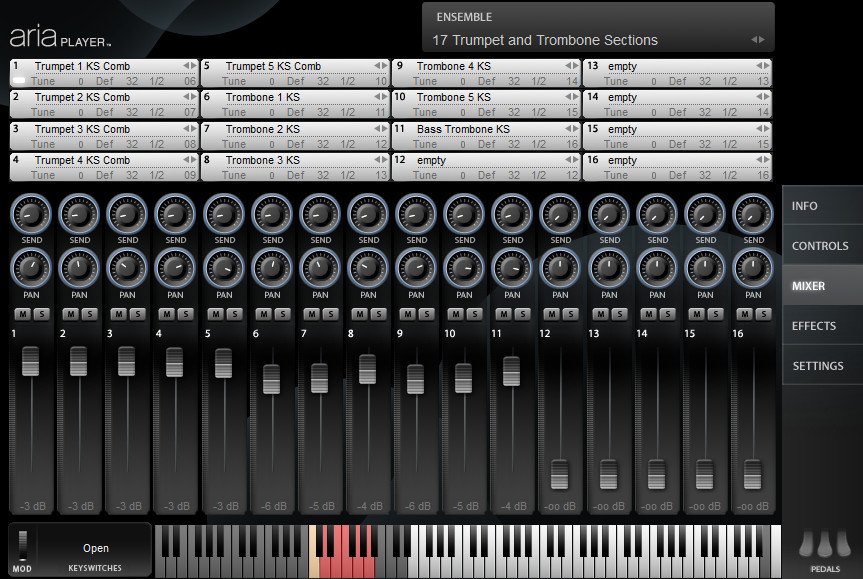Open instrument arrows for Trombone 4 KS

(x=571, y=65)
